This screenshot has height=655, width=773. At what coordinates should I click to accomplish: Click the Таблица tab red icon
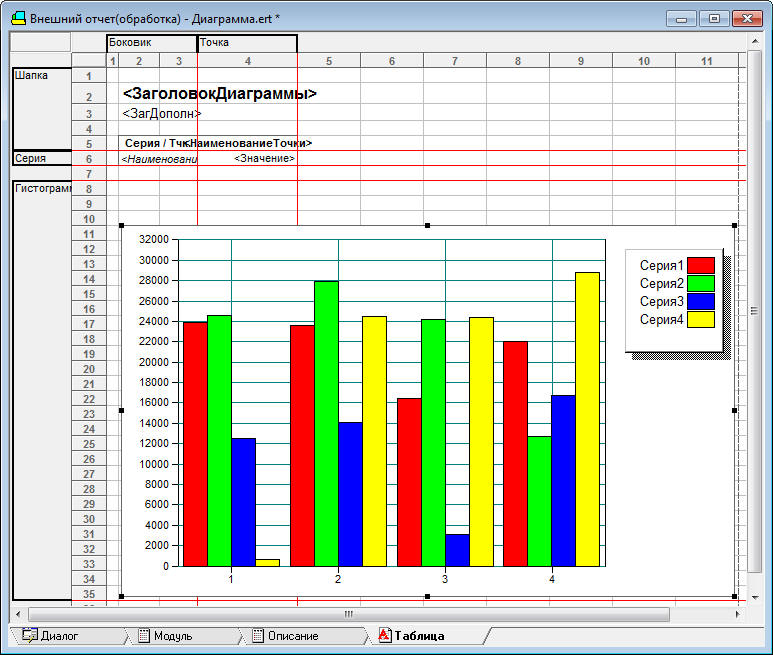tap(385, 635)
